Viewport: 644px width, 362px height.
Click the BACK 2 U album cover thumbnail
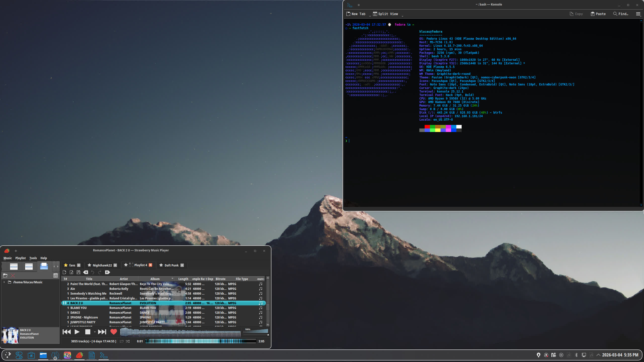pyautogui.click(x=10, y=335)
